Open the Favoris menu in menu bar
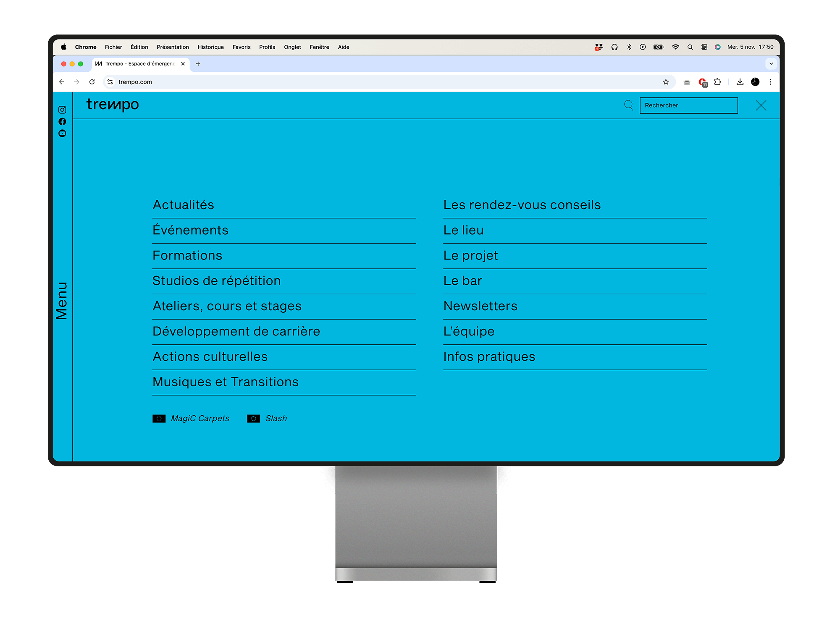Viewport: 840px width, 626px height. point(241,47)
